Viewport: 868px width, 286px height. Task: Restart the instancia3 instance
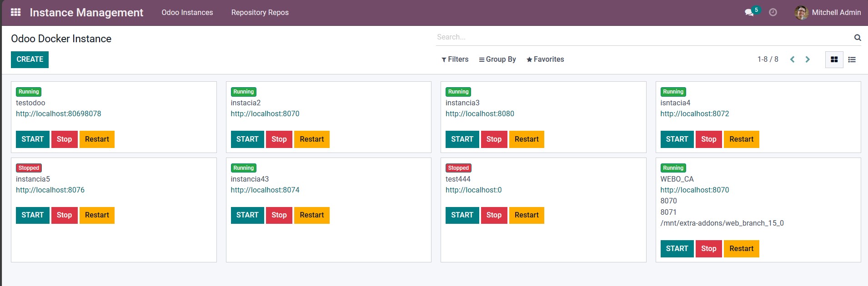point(527,139)
